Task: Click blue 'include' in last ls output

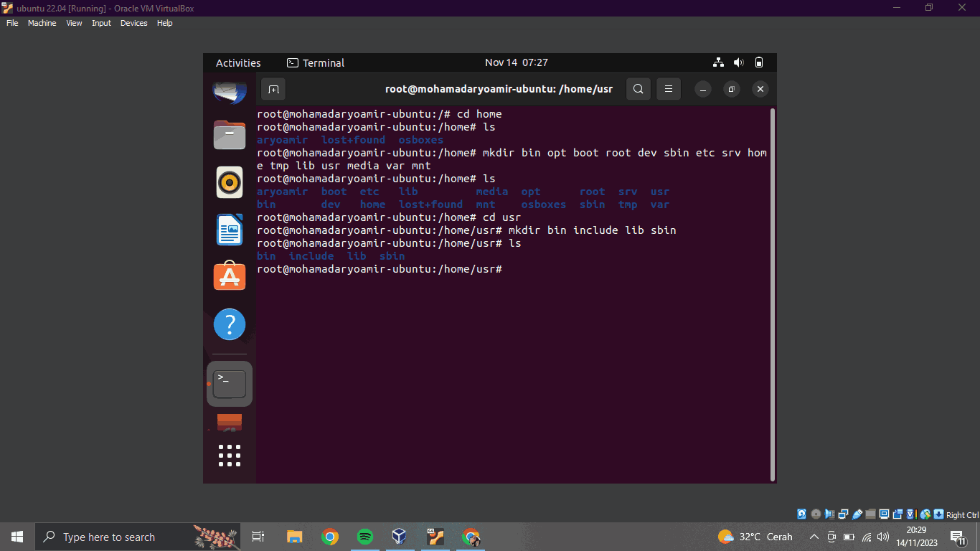Action: point(311,256)
